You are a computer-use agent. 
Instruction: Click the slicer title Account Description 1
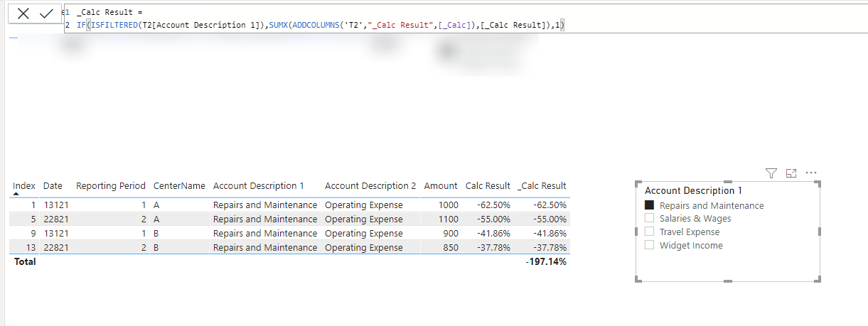click(693, 190)
